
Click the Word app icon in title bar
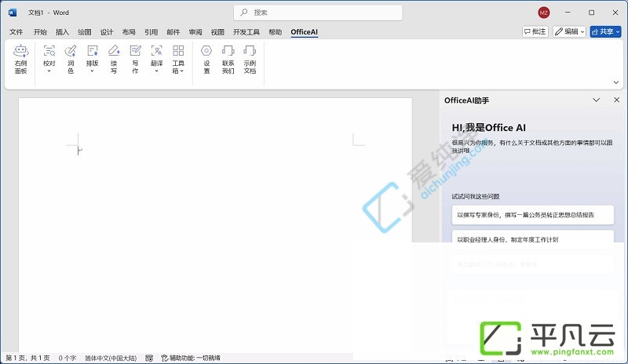pyautogui.click(x=13, y=13)
